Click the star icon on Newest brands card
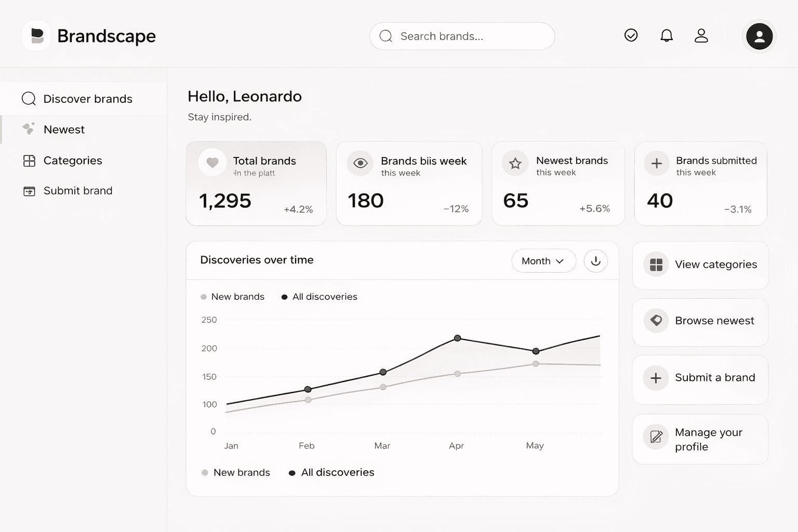The image size is (798, 532). 515,163
